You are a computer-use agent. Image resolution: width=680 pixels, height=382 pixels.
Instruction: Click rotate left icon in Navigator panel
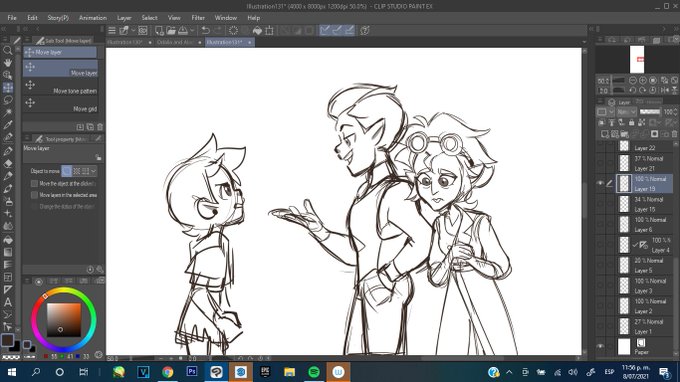click(x=633, y=90)
